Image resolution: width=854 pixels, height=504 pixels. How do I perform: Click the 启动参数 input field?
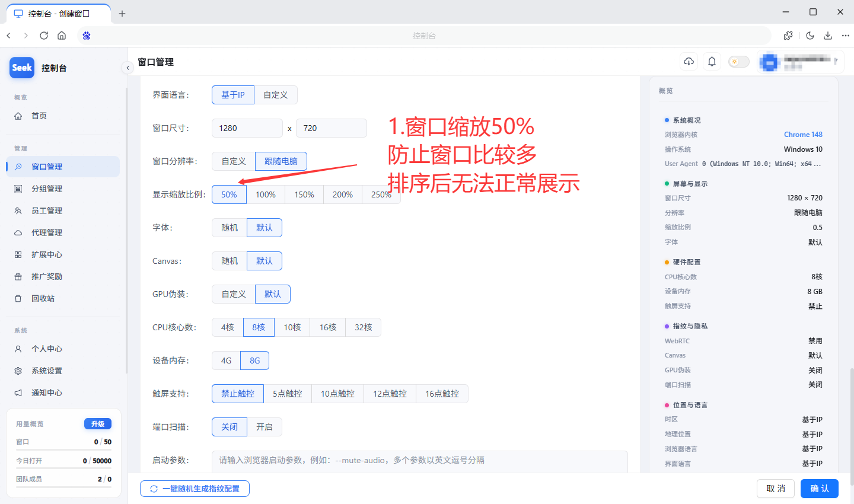click(x=420, y=461)
